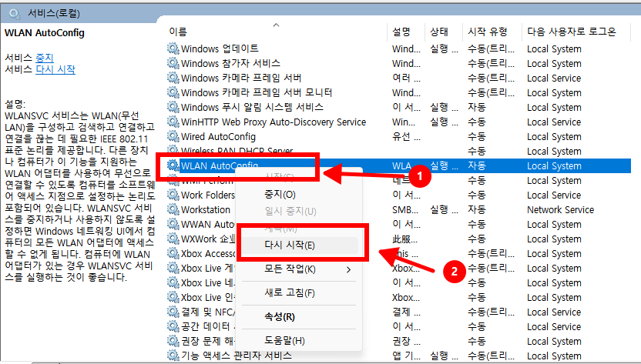Click the gear icon beside Windows 업데이트
The image size is (641, 364).
click(x=173, y=48)
